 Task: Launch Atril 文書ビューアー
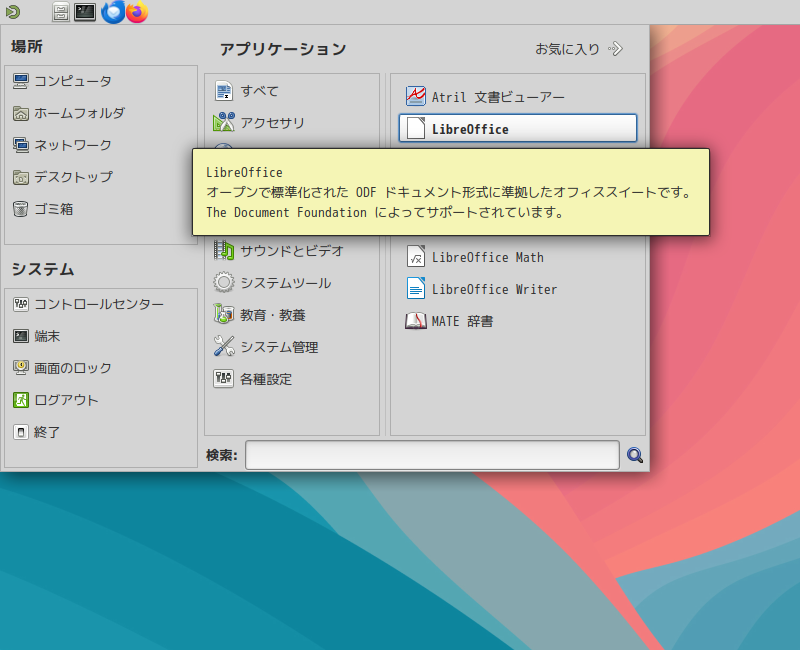pos(518,97)
